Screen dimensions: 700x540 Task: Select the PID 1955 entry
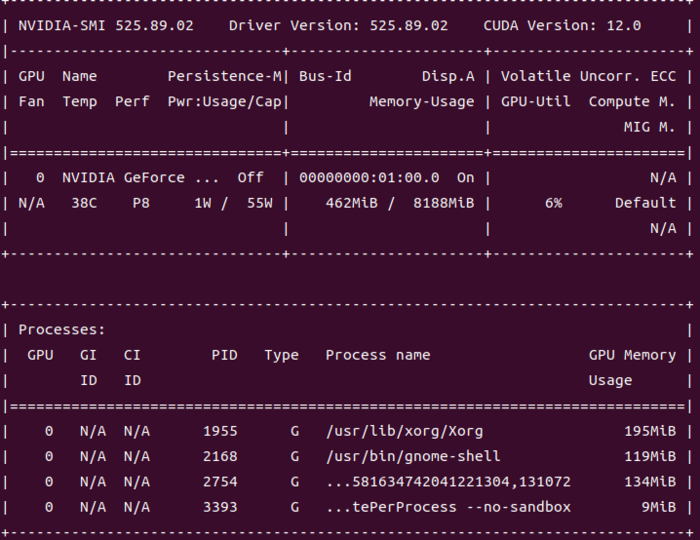[x=220, y=431]
